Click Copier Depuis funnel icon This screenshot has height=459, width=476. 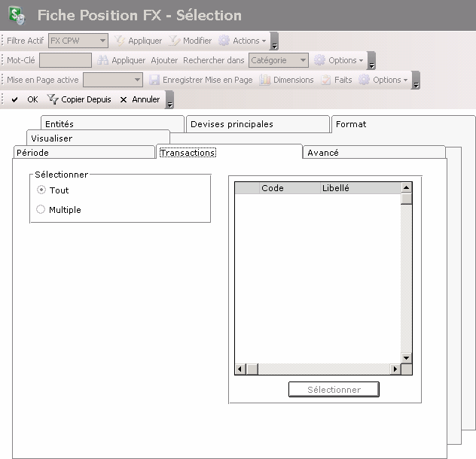[53, 99]
